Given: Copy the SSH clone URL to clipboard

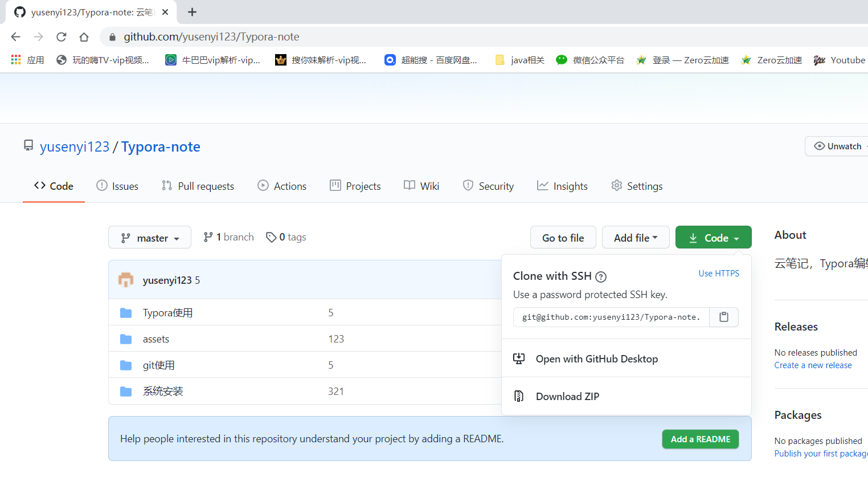Looking at the screenshot, I should (x=724, y=317).
